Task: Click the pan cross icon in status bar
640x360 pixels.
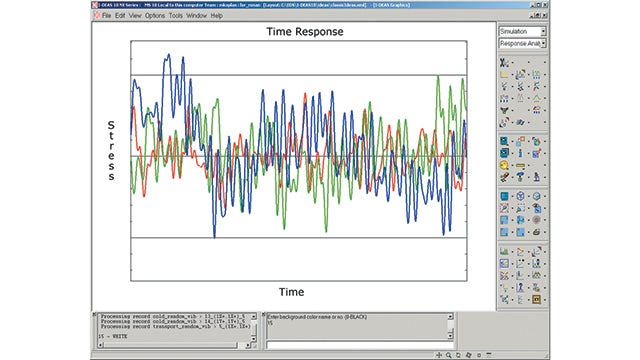Action: [439, 355]
